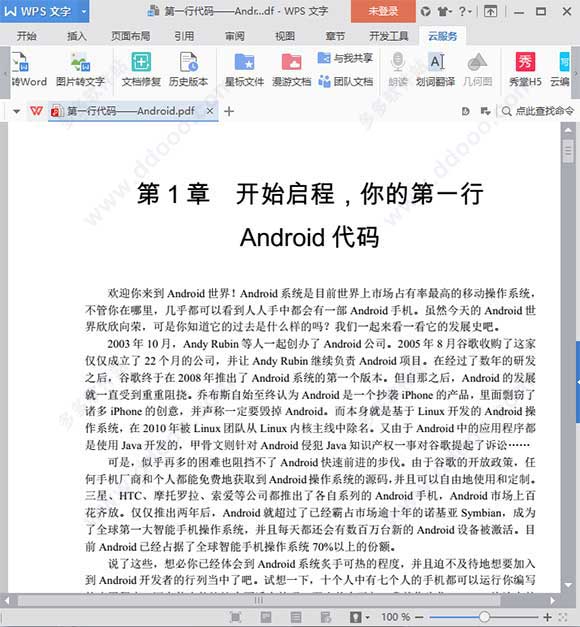Select web layout view in status bar
The image size is (580, 627).
pos(326,617)
